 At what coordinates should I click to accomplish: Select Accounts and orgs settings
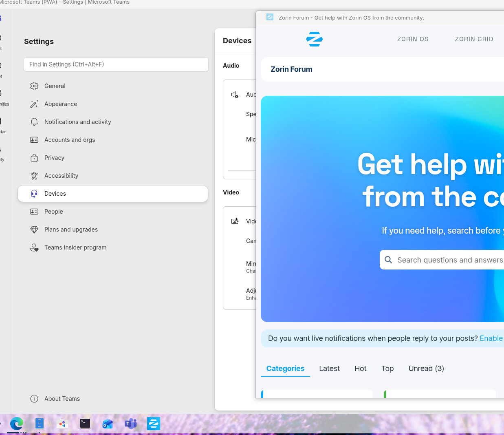[x=70, y=140]
